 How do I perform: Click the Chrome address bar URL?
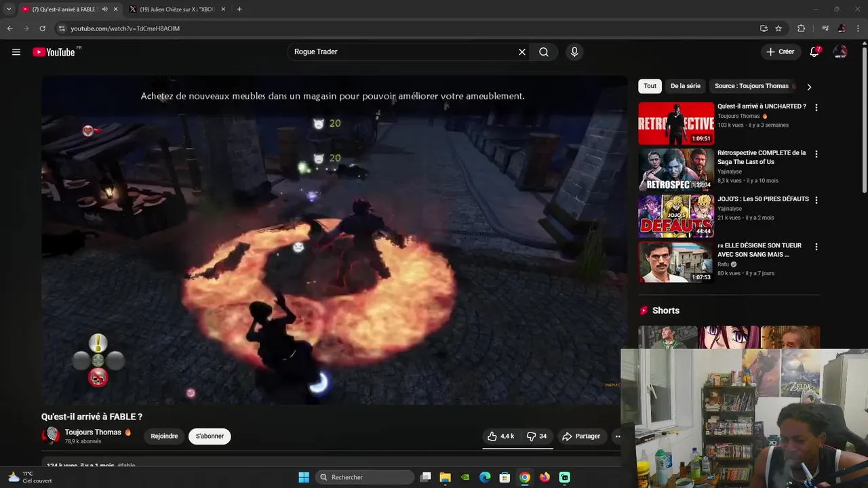coord(125,28)
